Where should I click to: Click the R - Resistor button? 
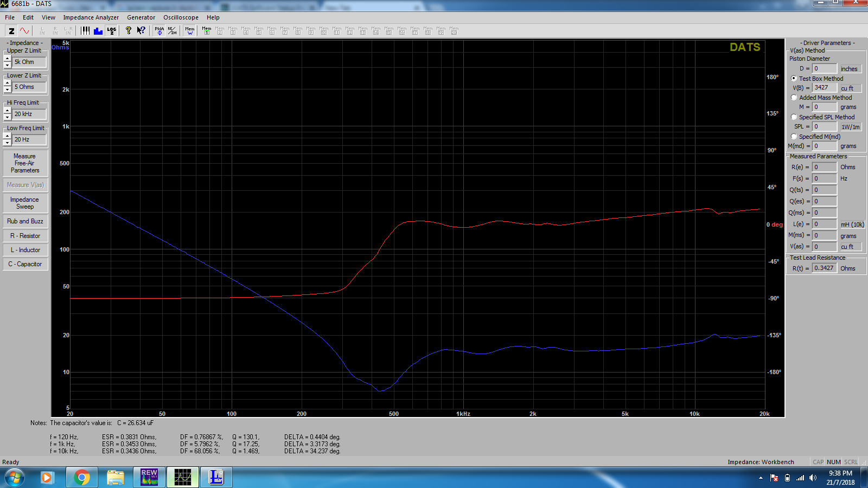click(25, 236)
